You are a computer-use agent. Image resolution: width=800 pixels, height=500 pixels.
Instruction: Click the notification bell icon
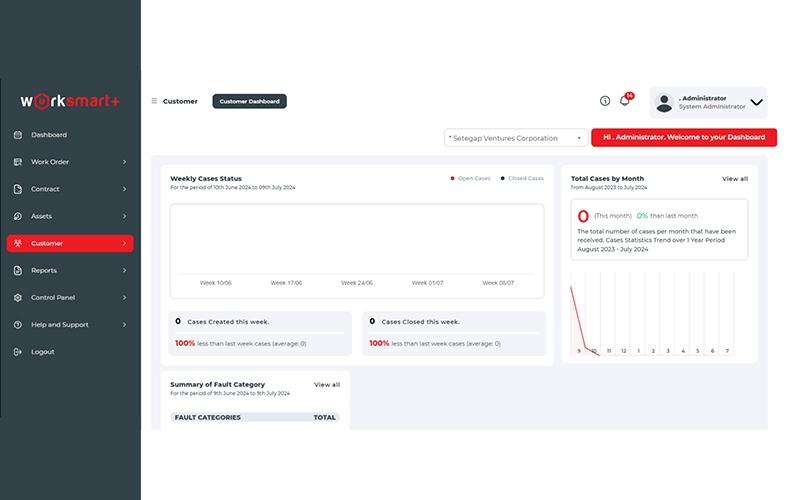click(624, 101)
